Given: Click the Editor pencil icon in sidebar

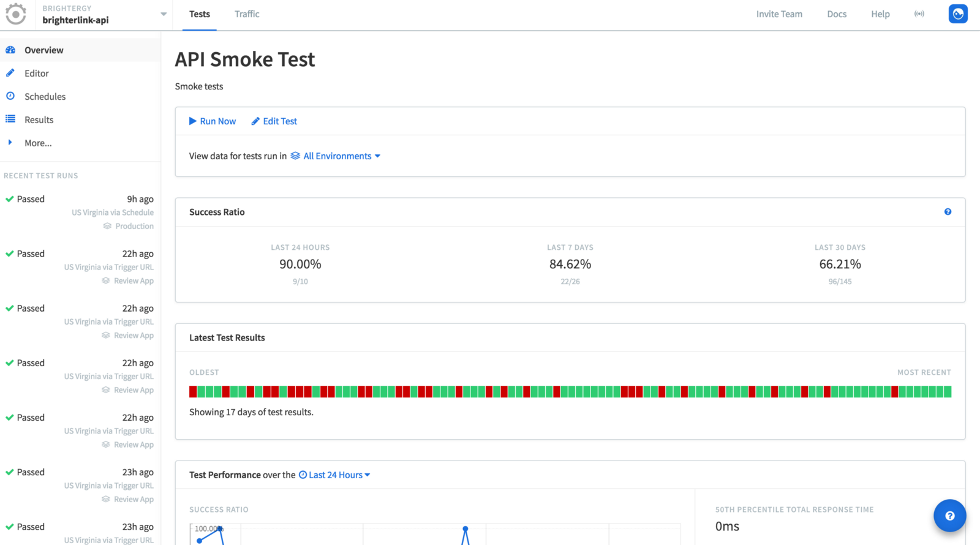Looking at the screenshot, I should [x=10, y=73].
